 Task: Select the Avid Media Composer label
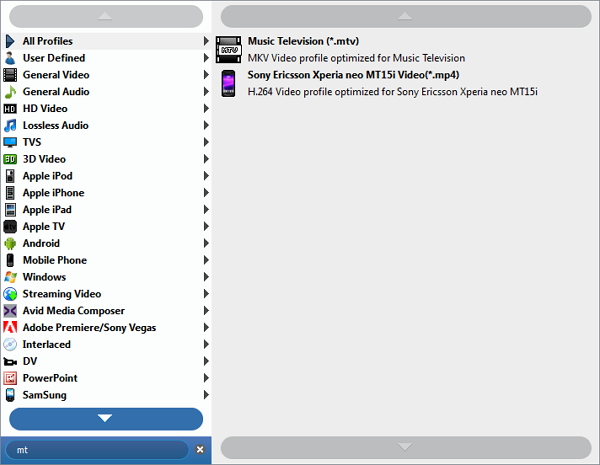click(74, 310)
